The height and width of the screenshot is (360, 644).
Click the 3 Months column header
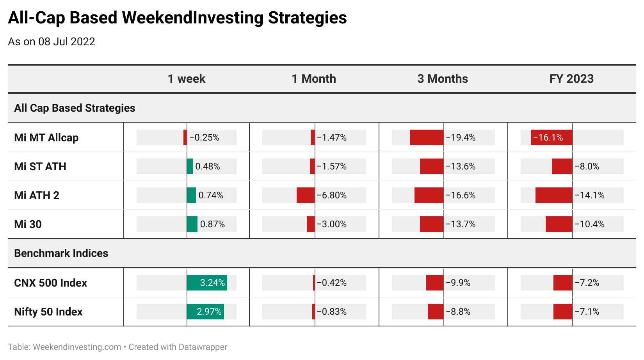(443, 79)
